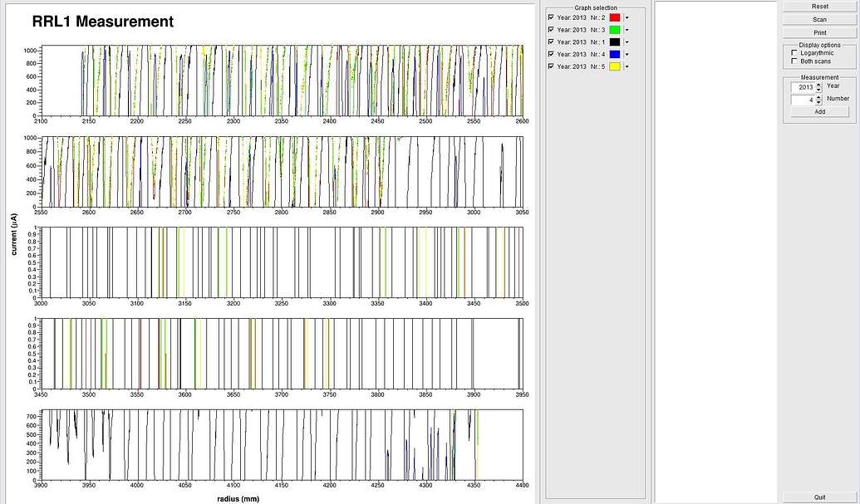
Task: Open the blue color dropdown for Nr. 4
Action: point(627,54)
